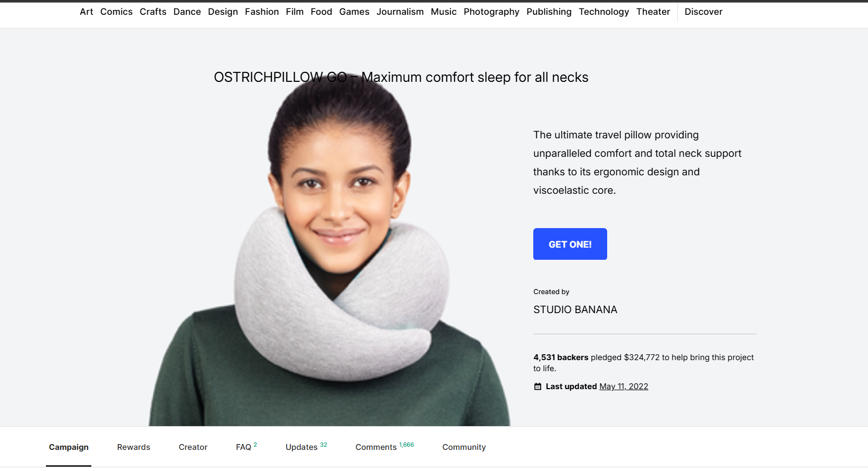The width and height of the screenshot is (868, 471).
Task: Go to the Technology category
Action: click(x=603, y=12)
